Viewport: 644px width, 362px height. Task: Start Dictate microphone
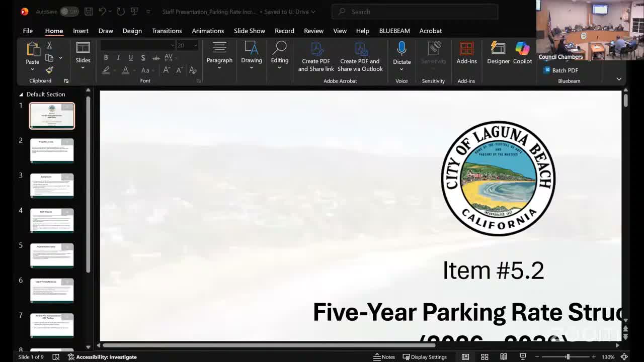[401, 48]
